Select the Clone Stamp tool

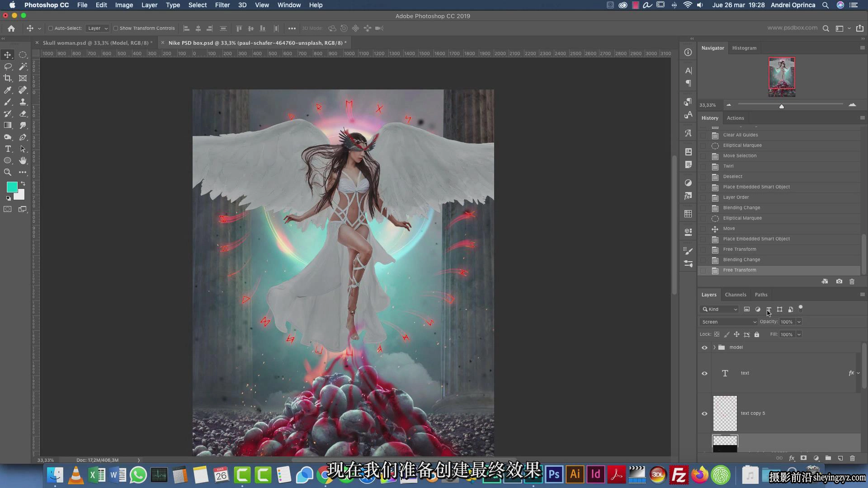point(23,102)
